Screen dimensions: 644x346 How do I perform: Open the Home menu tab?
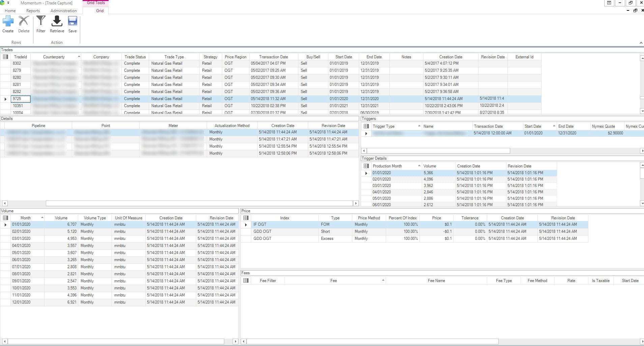(x=10, y=11)
